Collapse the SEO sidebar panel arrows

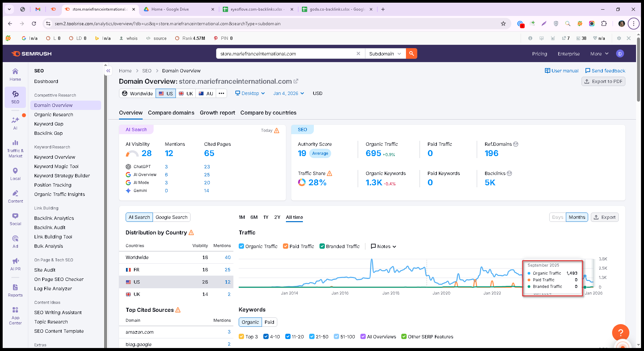(108, 71)
